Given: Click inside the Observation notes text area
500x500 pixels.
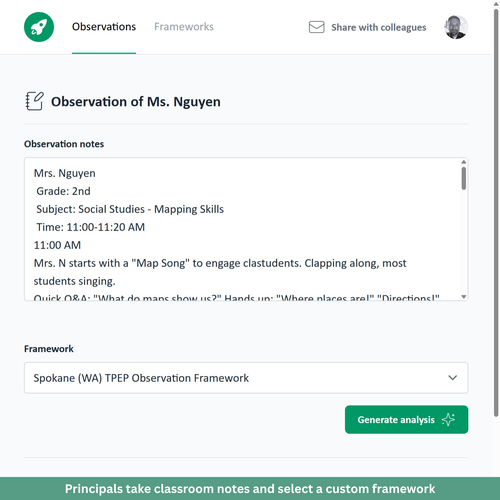Looking at the screenshot, I should point(246,229).
